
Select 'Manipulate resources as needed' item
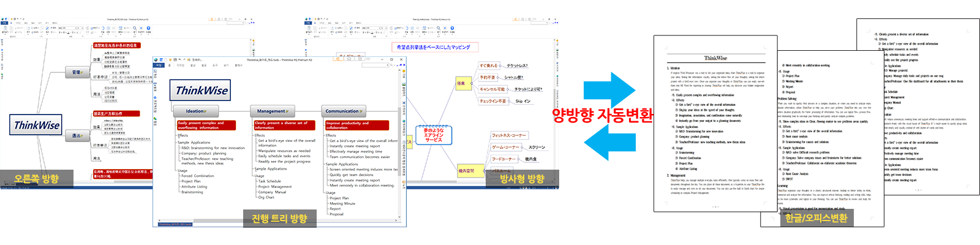pyautogui.click(x=284, y=151)
